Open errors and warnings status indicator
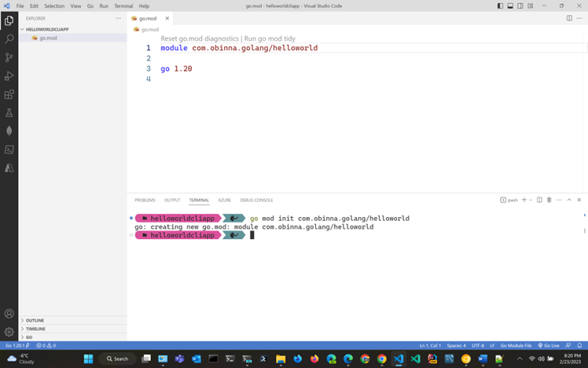 [46, 345]
